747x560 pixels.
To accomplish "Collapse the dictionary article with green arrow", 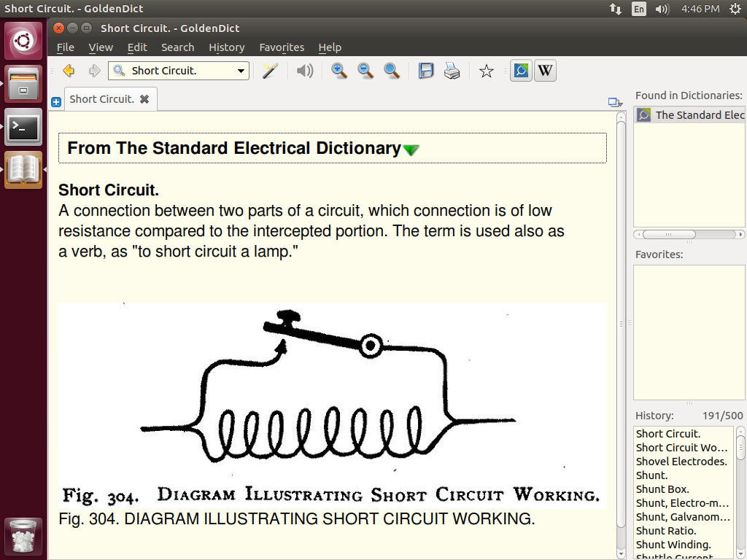I will pos(411,149).
